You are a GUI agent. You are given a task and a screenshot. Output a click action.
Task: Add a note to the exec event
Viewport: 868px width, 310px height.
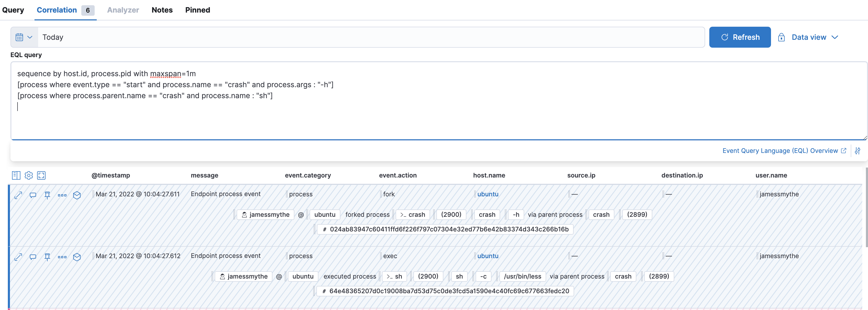point(33,257)
